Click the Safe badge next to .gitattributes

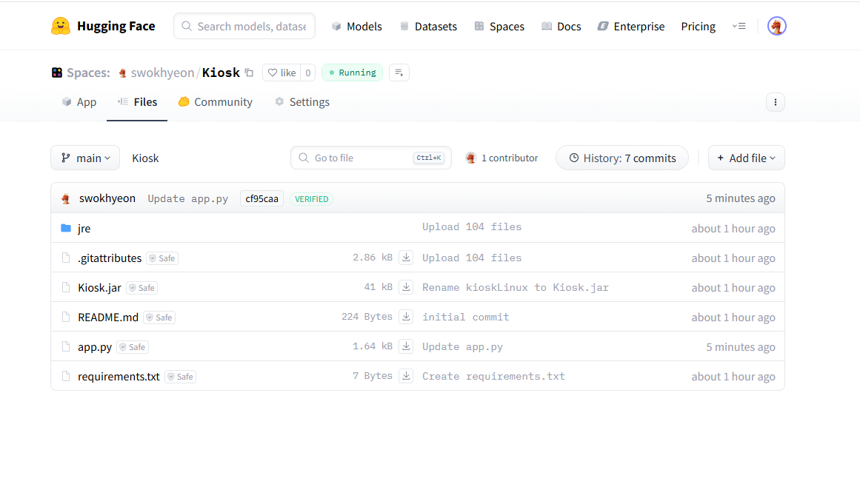(x=162, y=258)
